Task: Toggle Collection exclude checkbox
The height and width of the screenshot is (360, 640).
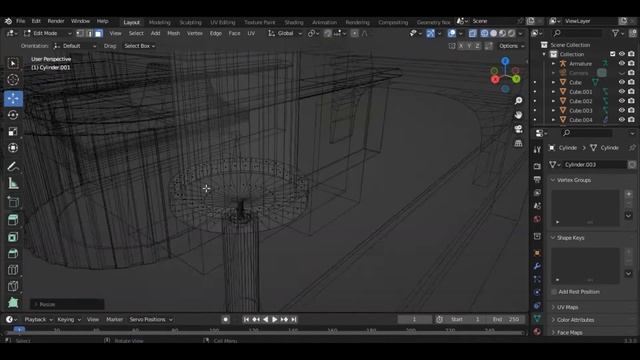Action: tap(612, 54)
